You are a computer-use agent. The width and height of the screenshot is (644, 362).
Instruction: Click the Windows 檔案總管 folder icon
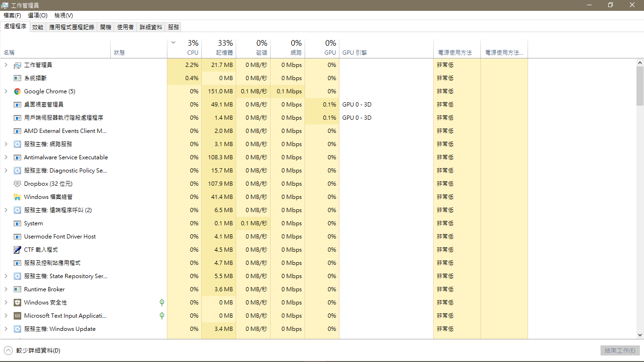17,197
